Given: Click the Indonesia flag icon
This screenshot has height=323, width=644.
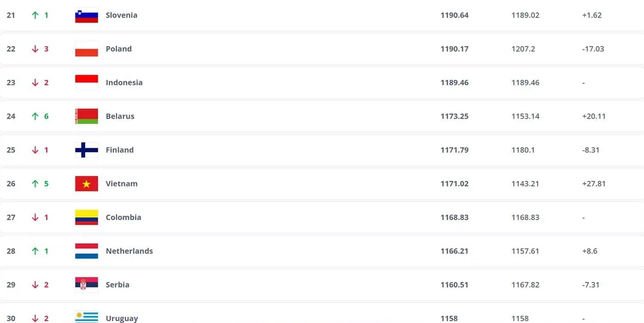Looking at the screenshot, I should click(86, 83).
